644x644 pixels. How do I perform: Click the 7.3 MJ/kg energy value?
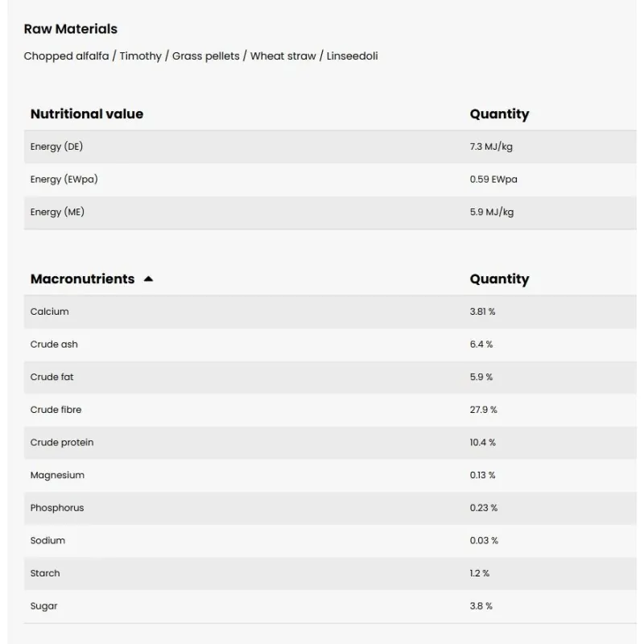tap(491, 147)
